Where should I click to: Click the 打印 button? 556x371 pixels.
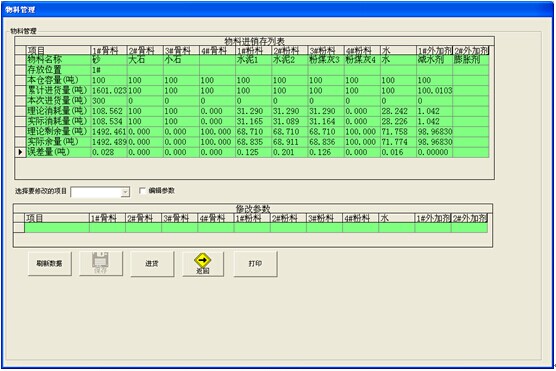(255, 264)
